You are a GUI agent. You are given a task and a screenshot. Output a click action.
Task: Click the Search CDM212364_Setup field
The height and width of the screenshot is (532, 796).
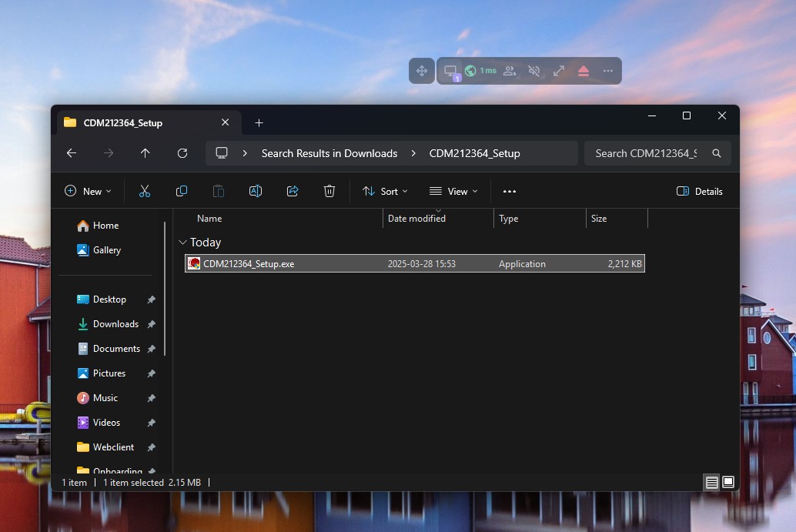(x=645, y=153)
